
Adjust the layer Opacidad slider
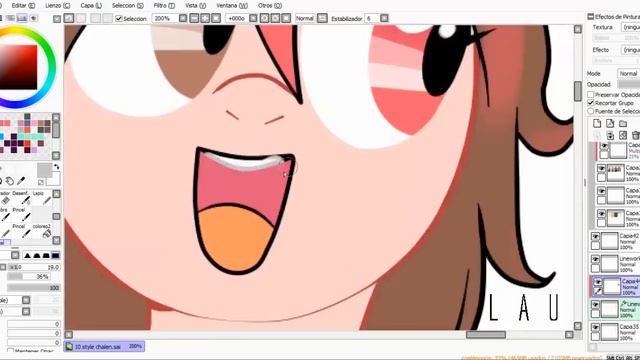(x=629, y=84)
